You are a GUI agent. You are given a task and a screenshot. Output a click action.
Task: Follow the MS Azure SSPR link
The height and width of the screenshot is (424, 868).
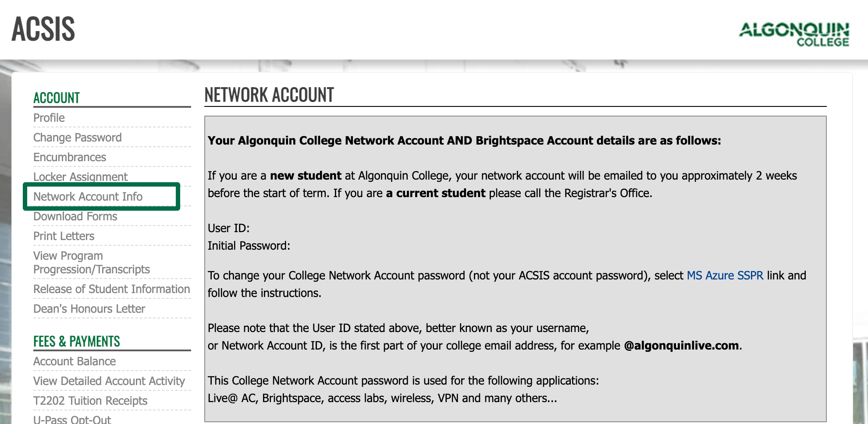click(725, 276)
